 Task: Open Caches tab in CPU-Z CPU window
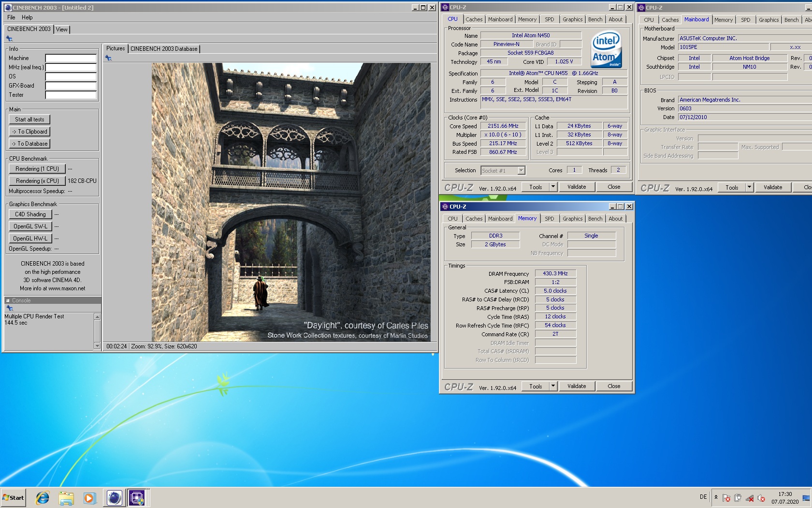(474, 19)
